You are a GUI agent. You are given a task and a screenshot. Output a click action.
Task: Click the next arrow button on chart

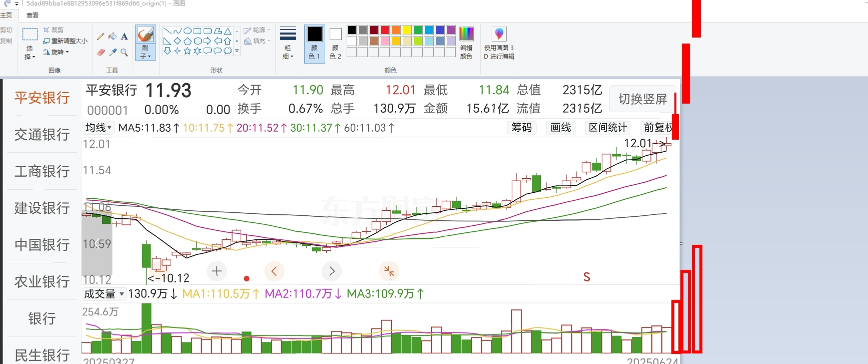pos(332,271)
